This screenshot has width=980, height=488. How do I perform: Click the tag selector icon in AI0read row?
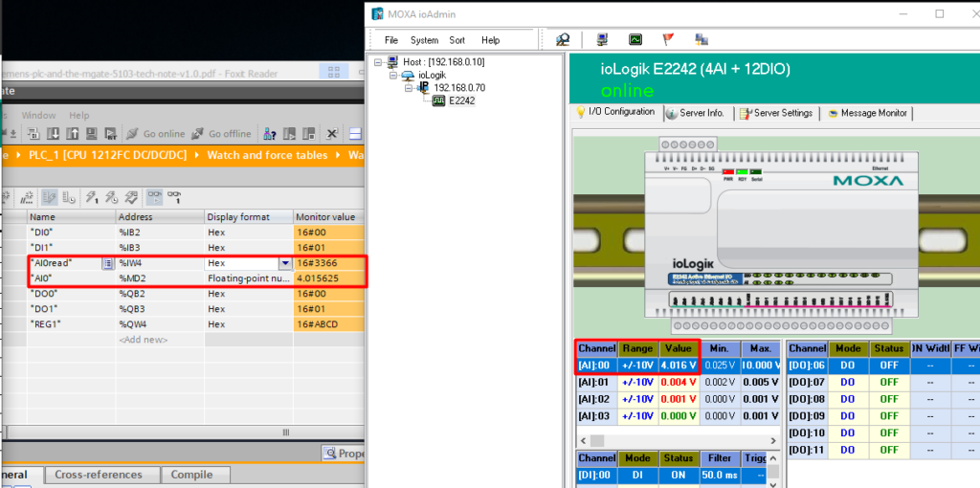[108, 263]
